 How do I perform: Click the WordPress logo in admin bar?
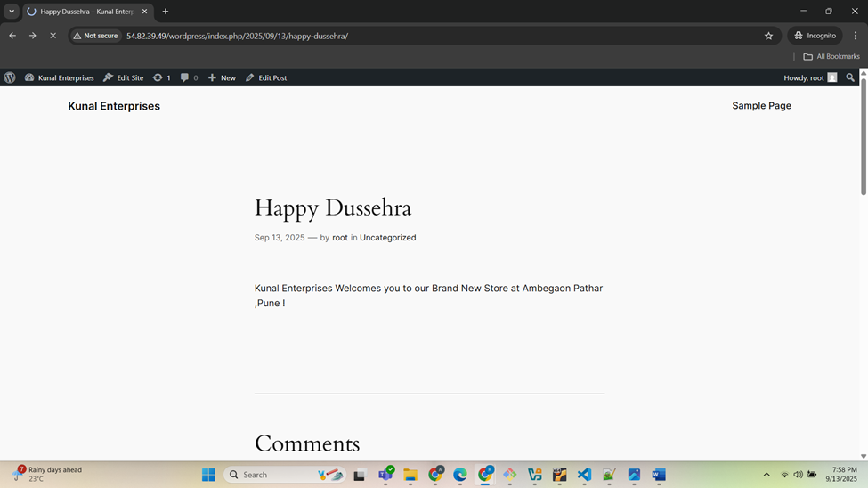coord(10,77)
